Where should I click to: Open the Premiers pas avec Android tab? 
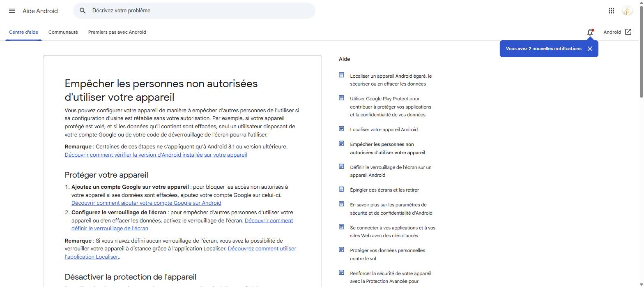pos(117,32)
